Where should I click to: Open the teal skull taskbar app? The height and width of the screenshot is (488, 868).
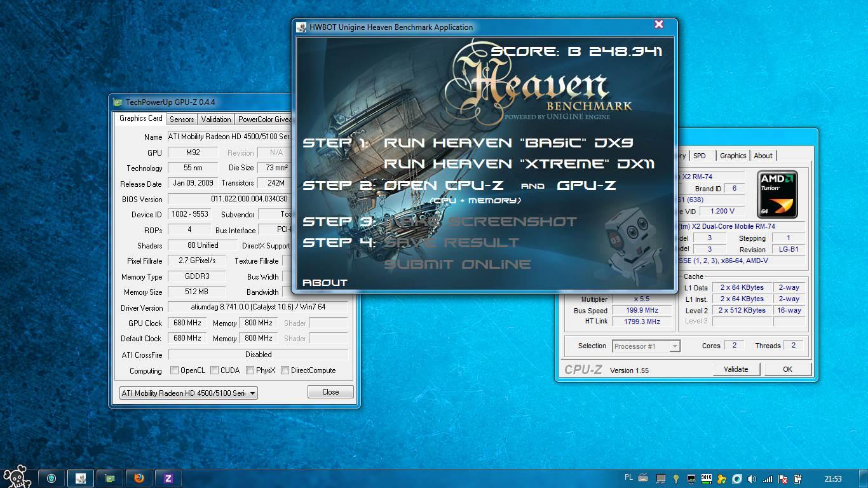pyautogui.click(x=51, y=478)
